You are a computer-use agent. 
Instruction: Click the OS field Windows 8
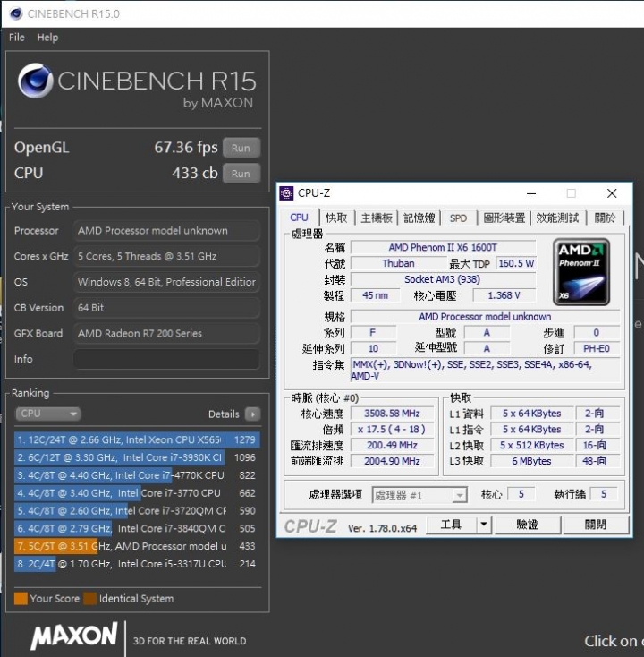click(166, 282)
